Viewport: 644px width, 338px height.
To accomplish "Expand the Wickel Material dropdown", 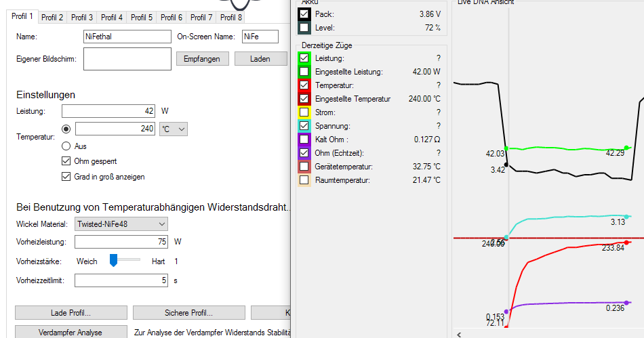I will pos(121,224).
